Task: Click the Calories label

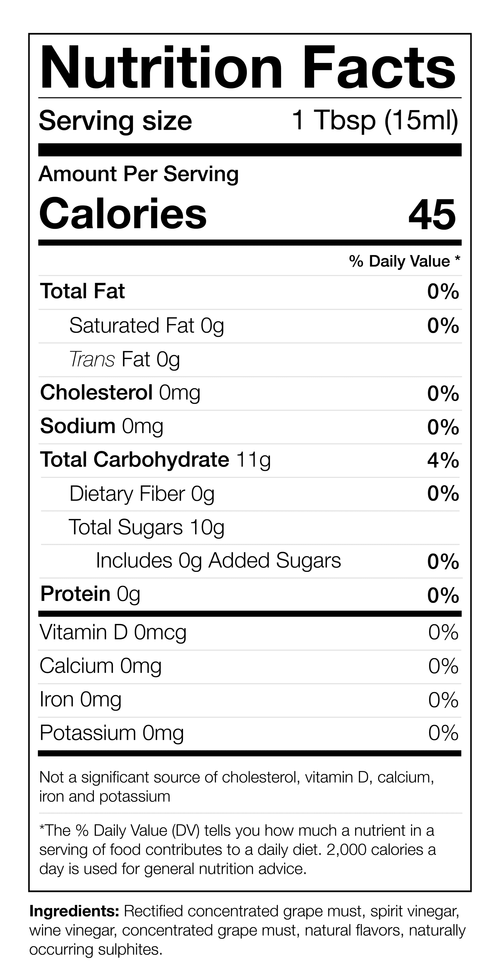Action: pyautogui.click(x=122, y=214)
